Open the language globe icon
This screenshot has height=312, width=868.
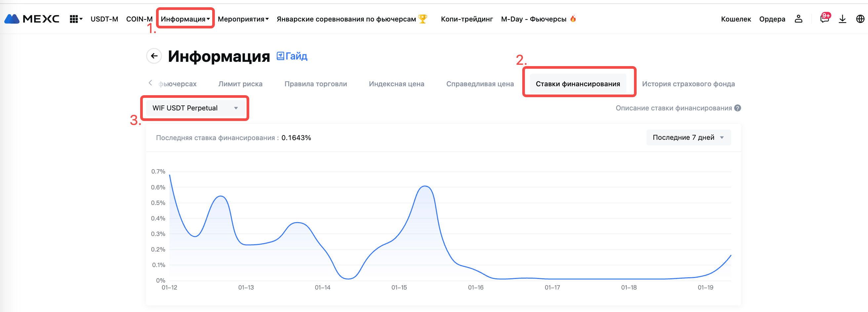[x=860, y=19]
